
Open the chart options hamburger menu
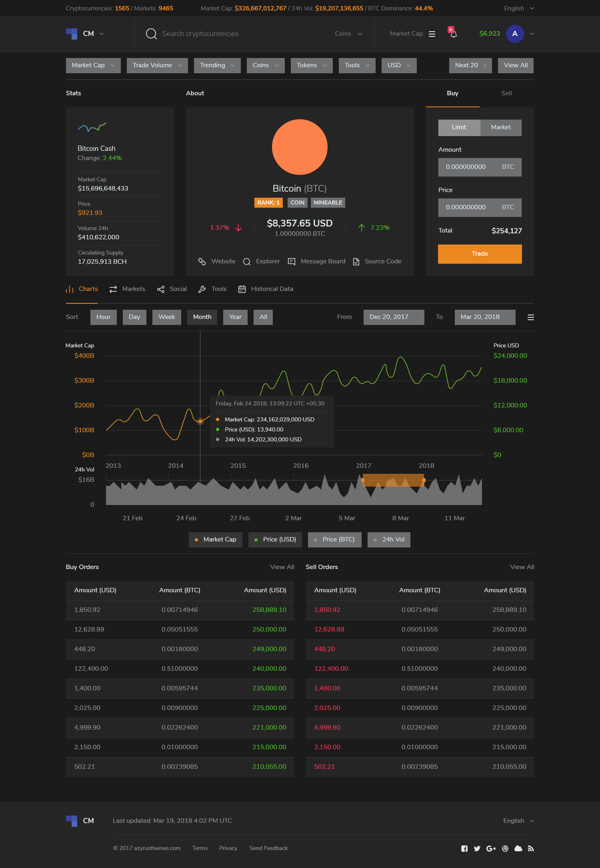[531, 317]
